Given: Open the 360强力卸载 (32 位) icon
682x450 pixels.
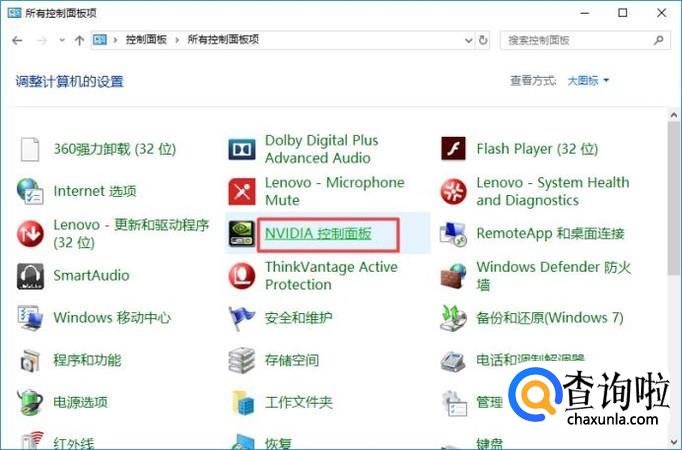Looking at the screenshot, I should 30,149.
